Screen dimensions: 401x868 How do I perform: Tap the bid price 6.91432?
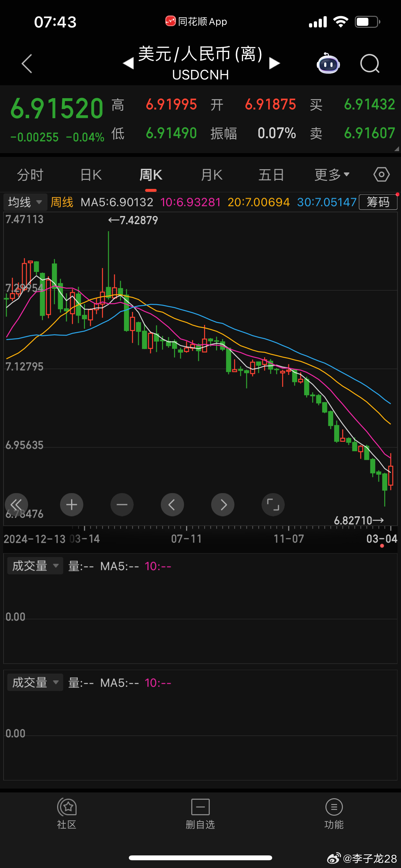pyautogui.click(x=369, y=104)
